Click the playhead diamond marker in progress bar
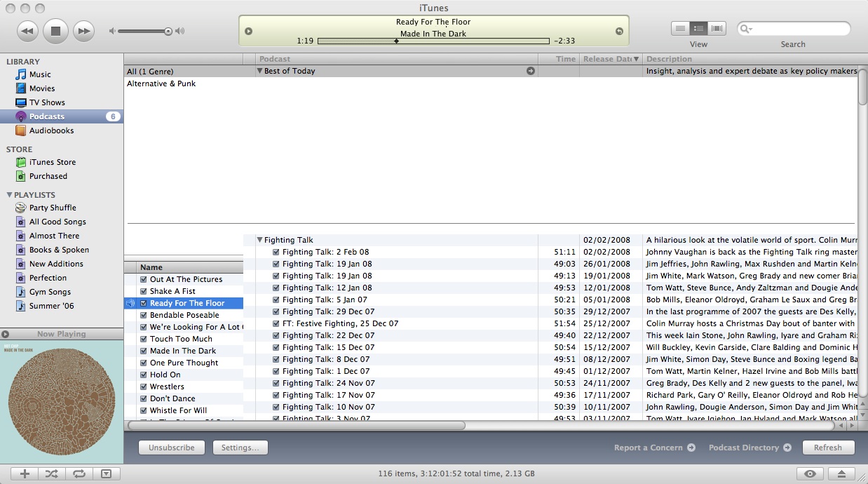Image resolution: width=868 pixels, height=484 pixels. pos(396,41)
